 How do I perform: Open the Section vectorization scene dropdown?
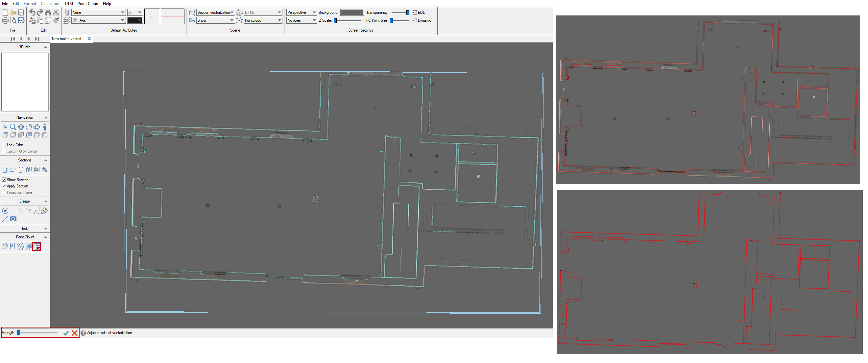[215, 12]
